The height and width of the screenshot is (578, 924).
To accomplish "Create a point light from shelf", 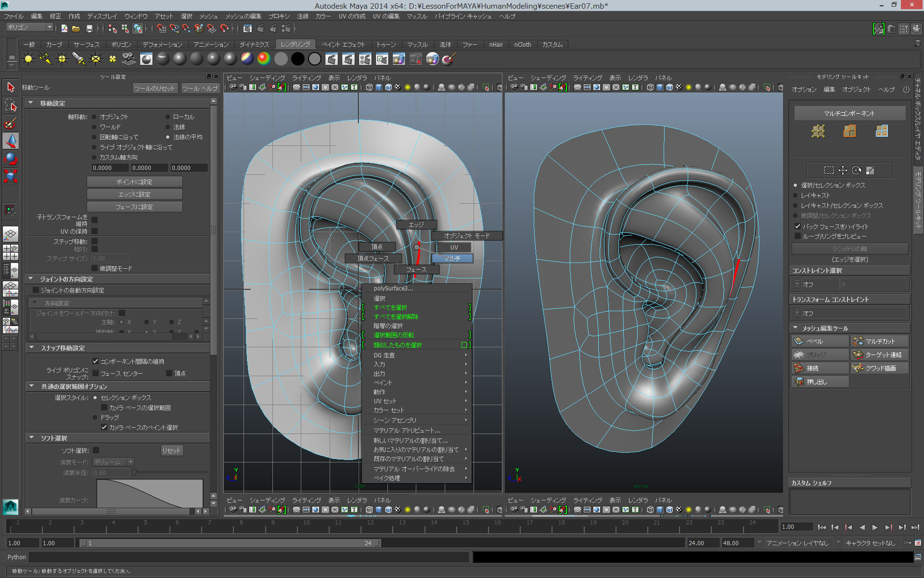I will [x=62, y=59].
